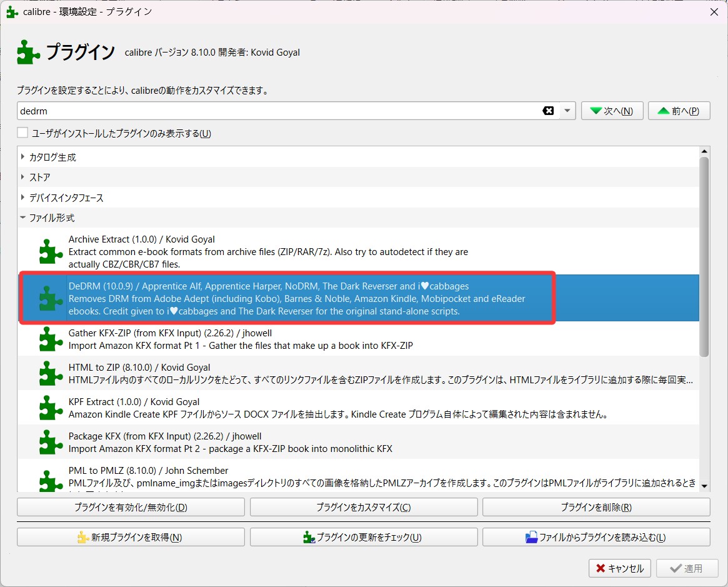Collapse the ファイル形式 category
This screenshot has width=728, height=587.
23,218
